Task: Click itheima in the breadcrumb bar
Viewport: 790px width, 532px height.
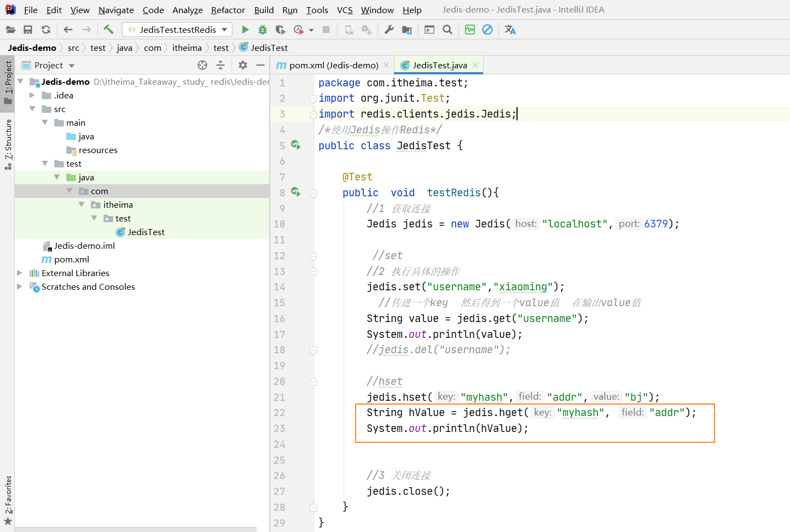Action: tap(187, 48)
